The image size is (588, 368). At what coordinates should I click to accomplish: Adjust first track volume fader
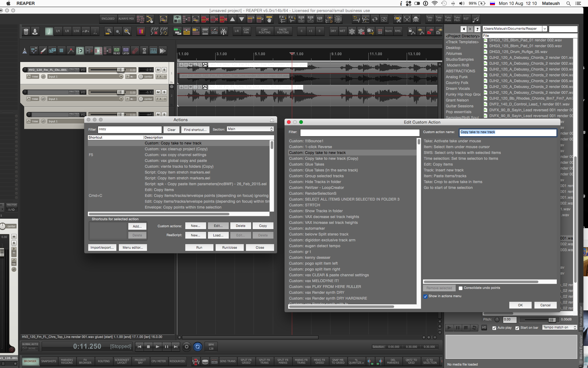(121, 70)
